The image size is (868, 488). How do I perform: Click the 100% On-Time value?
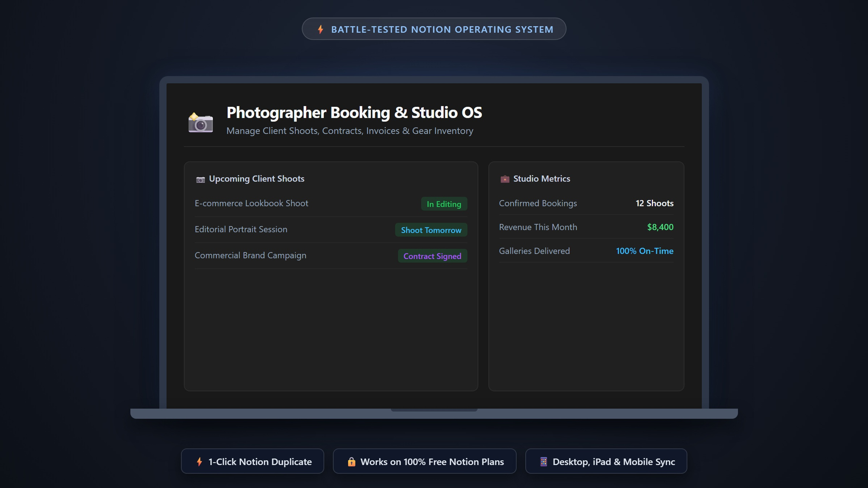[645, 251]
